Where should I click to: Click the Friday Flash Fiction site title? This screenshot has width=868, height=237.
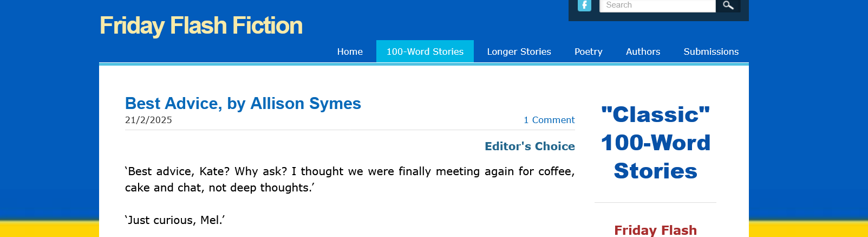(201, 25)
